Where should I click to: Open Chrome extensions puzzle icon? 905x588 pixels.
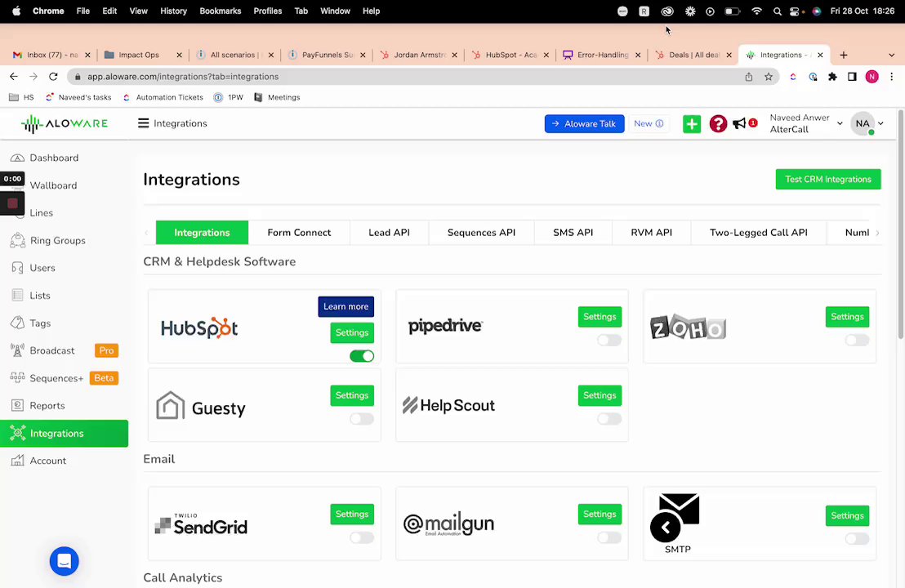(832, 76)
